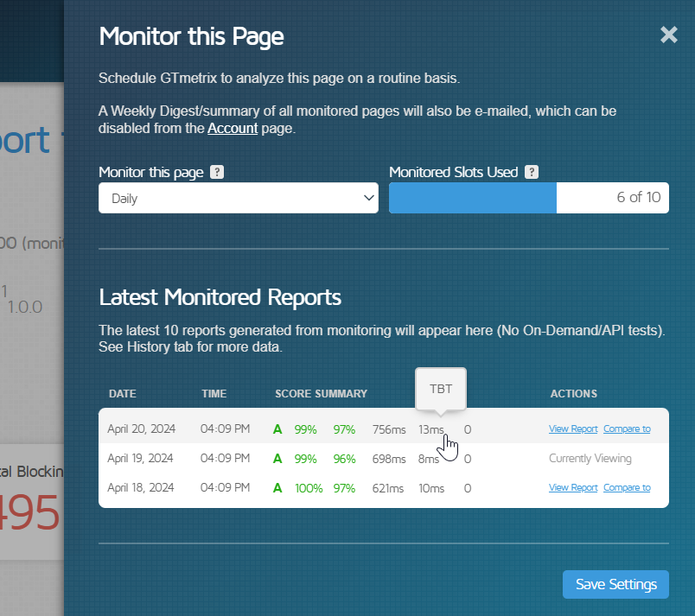Image resolution: width=695 pixels, height=616 pixels.
Task: Click the dropdown chevron arrow in frequency selector
Action: pos(368,198)
